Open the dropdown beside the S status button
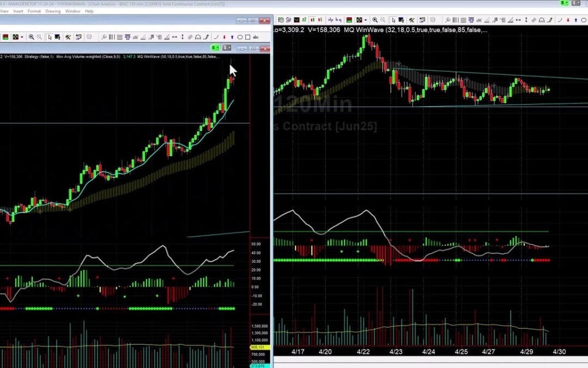 click(x=218, y=48)
